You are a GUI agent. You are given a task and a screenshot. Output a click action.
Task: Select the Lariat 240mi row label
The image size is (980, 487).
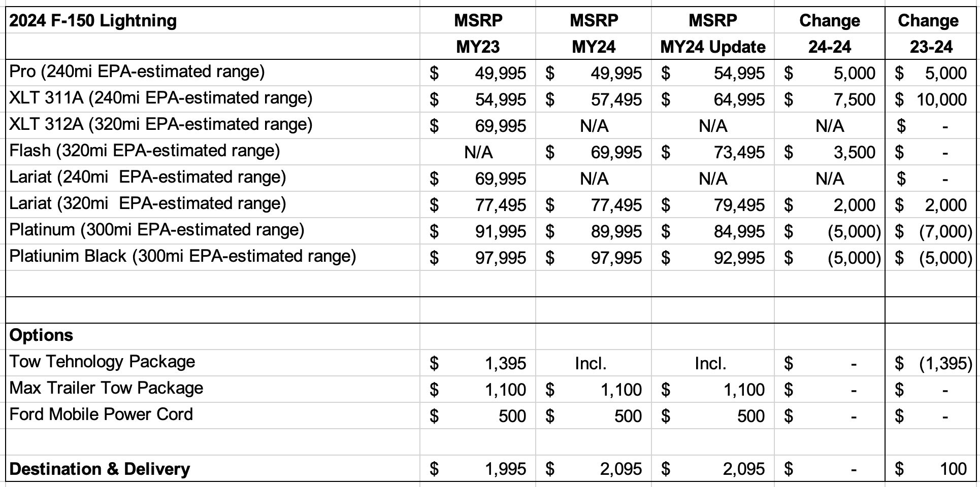pos(148,177)
